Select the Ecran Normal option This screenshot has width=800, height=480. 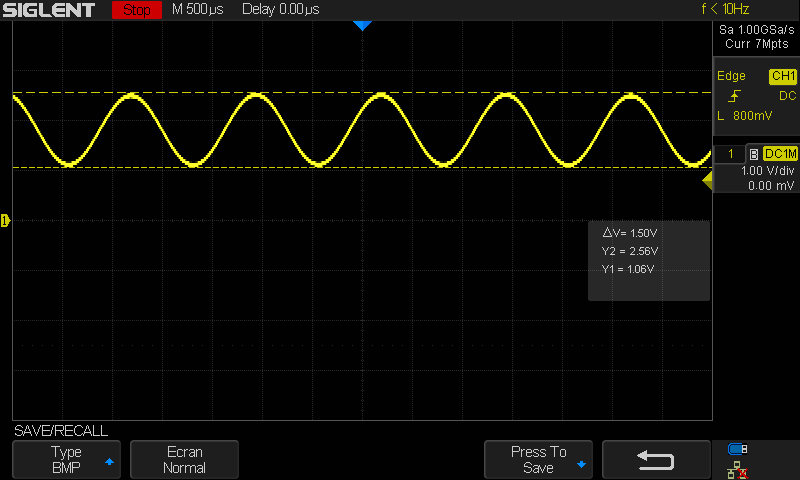coord(184,460)
